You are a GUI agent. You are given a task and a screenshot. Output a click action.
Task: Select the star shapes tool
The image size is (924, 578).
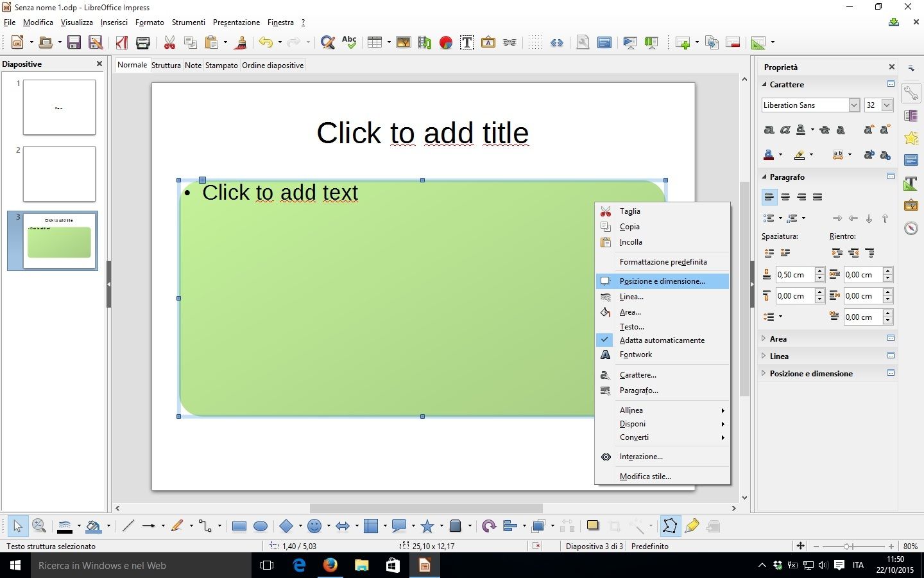tap(428, 526)
